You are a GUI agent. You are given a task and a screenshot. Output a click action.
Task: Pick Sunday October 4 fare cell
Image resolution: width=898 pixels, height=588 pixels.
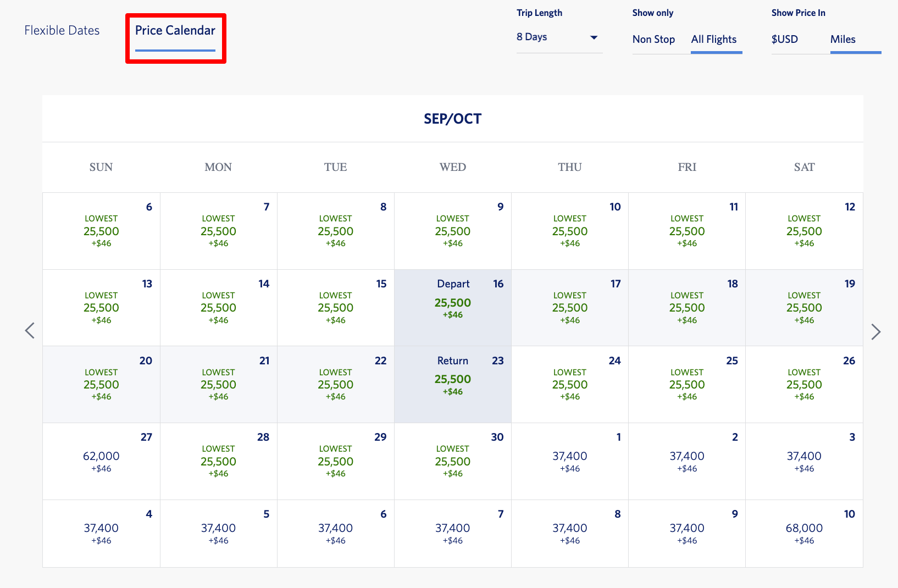coord(101,534)
